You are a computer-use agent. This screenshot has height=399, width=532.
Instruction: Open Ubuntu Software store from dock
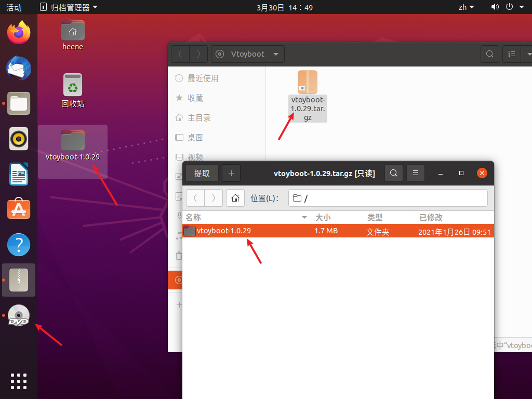coord(19,209)
